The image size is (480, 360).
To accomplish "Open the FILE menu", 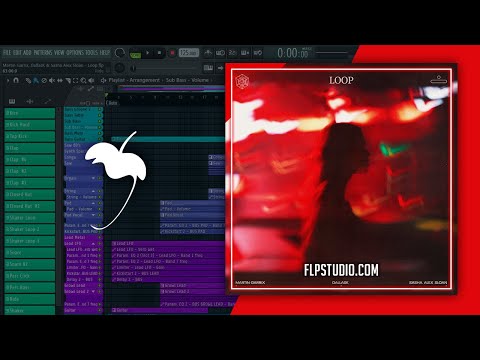I will [x=7, y=53].
